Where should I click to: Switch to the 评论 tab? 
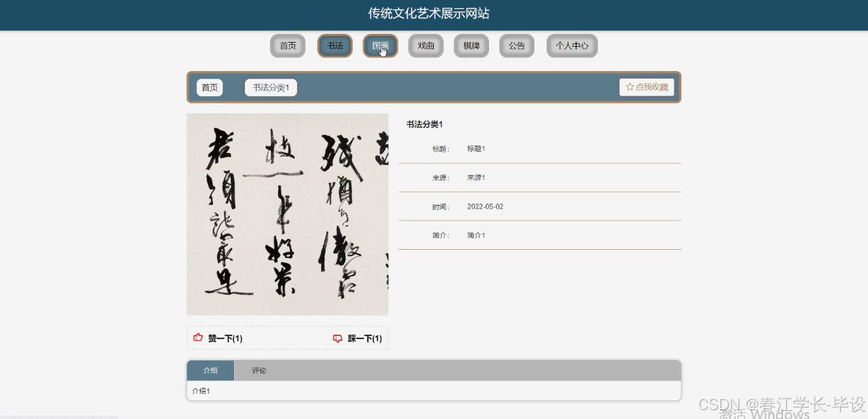pos(259,370)
